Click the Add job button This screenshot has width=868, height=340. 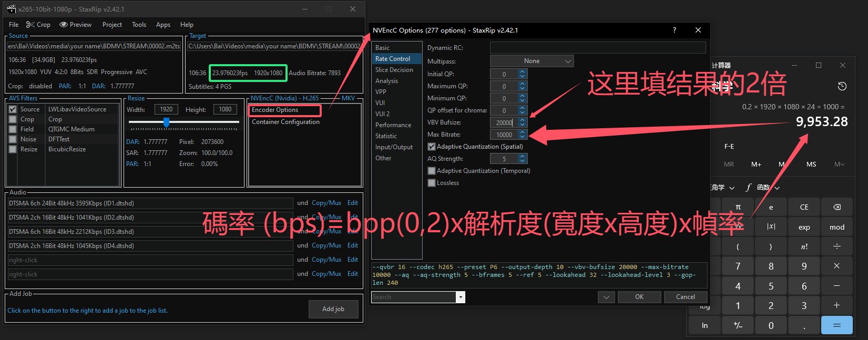click(x=333, y=309)
